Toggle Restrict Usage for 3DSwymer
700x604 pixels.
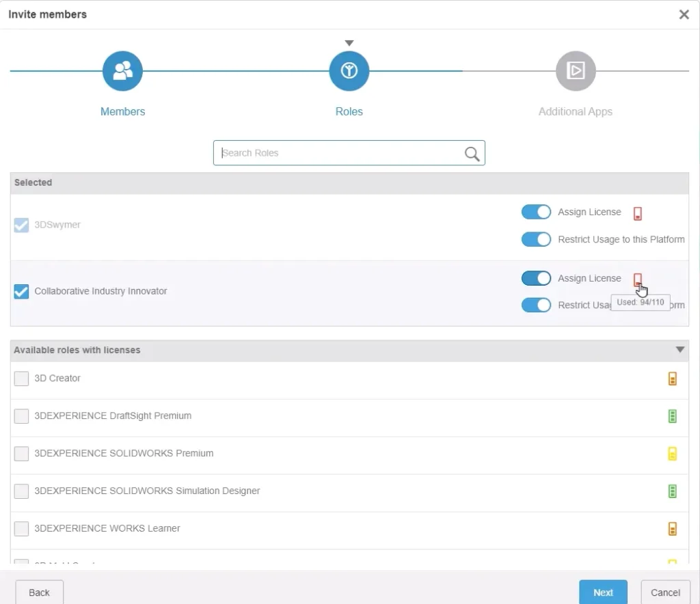536,239
